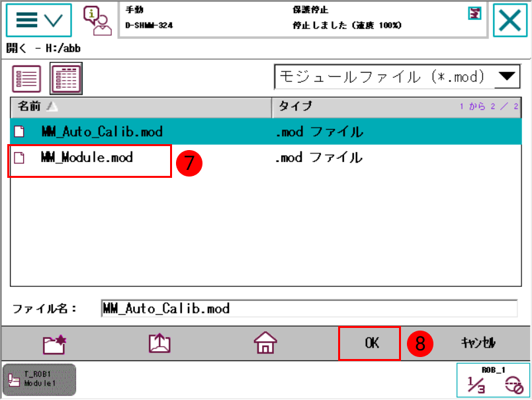Sort files by the タイプ column header

(x=396, y=107)
